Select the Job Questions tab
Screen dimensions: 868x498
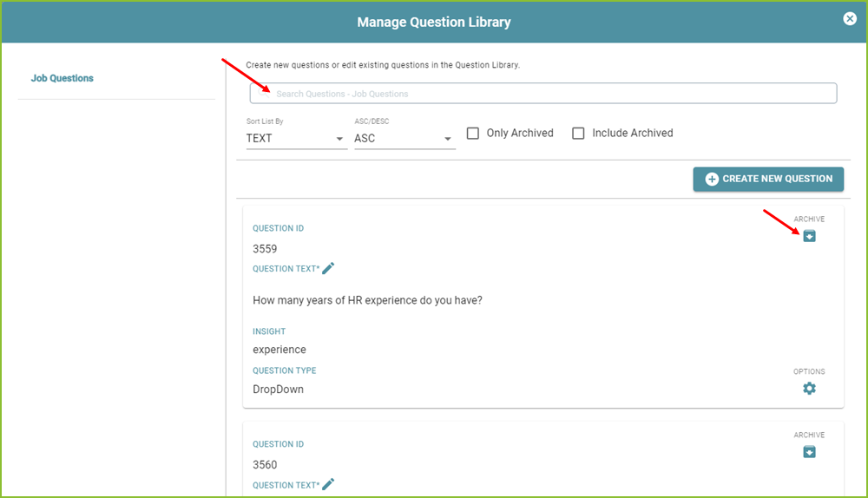click(62, 78)
